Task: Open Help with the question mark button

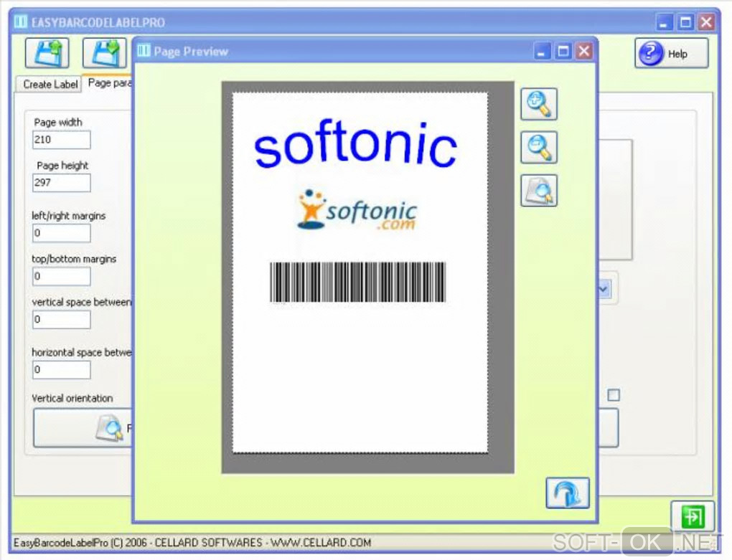Action: [x=671, y=54]
